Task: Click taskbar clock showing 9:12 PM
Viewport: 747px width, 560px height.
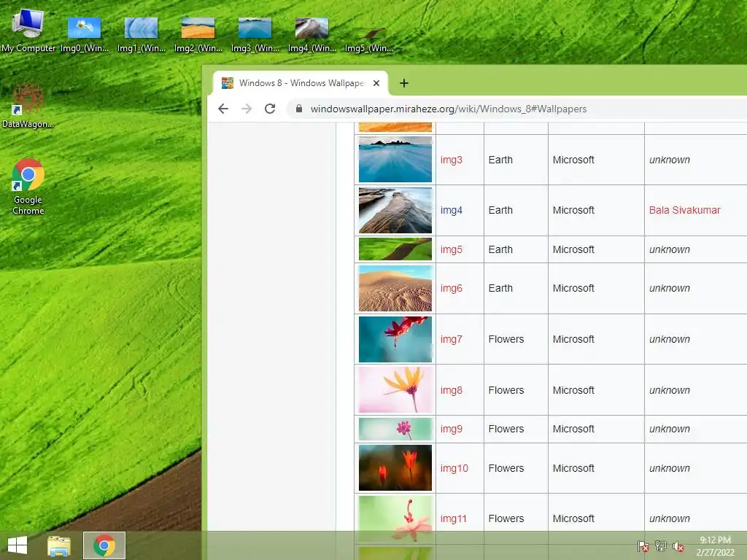Action: click(x=715, y=546)
